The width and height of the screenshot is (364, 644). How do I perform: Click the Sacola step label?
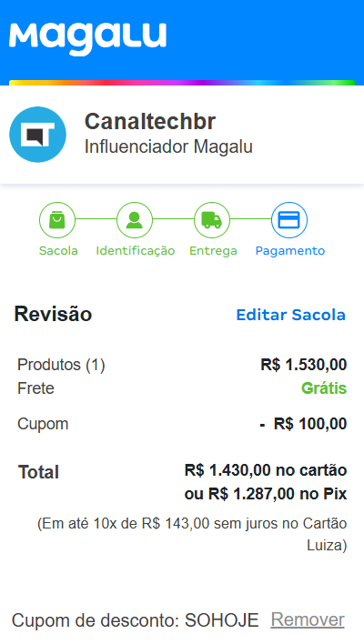58,250
